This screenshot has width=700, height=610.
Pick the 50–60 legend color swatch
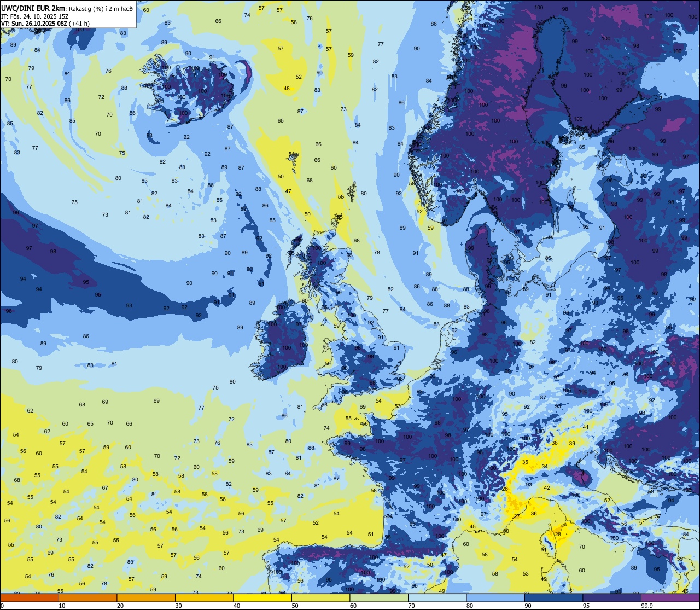(x=321, y=597)
